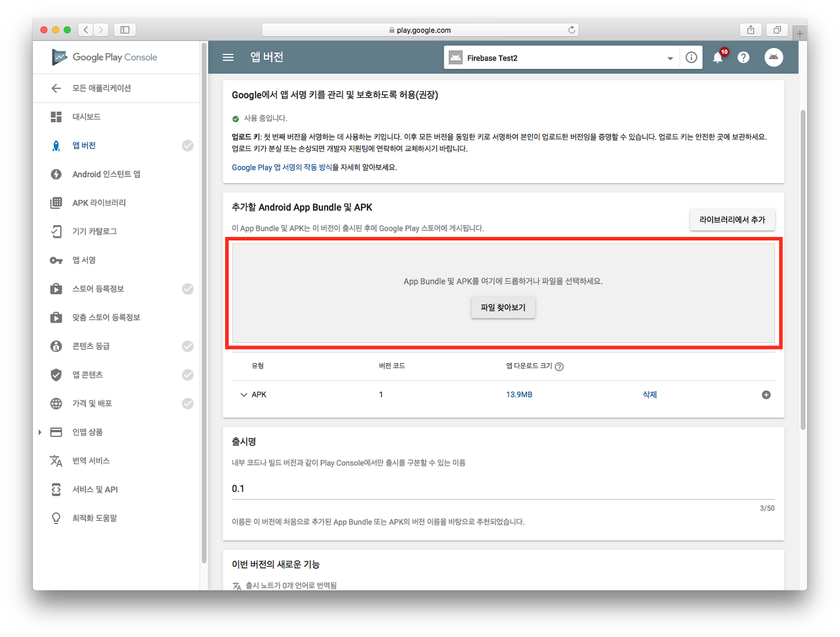Click the 맞춤 스토어 등록정보 icon

(x=56, y=317)
